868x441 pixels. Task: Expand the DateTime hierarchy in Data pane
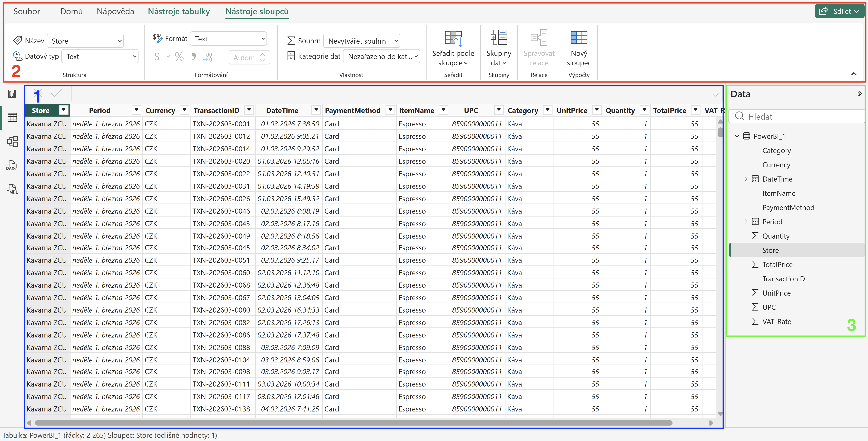[746, 179]
